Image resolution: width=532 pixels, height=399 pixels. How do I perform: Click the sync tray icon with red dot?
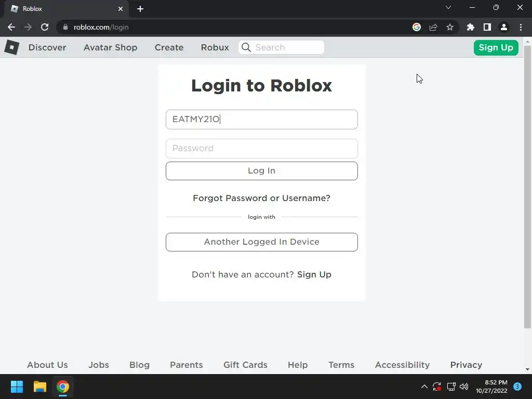(x=436, y=387)
